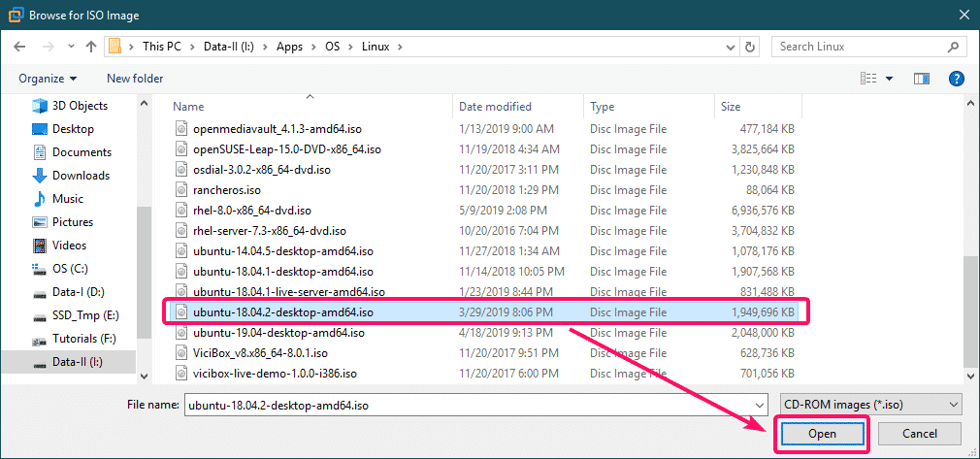Open the File name dropdown arrow

click(x=760, y=405)
